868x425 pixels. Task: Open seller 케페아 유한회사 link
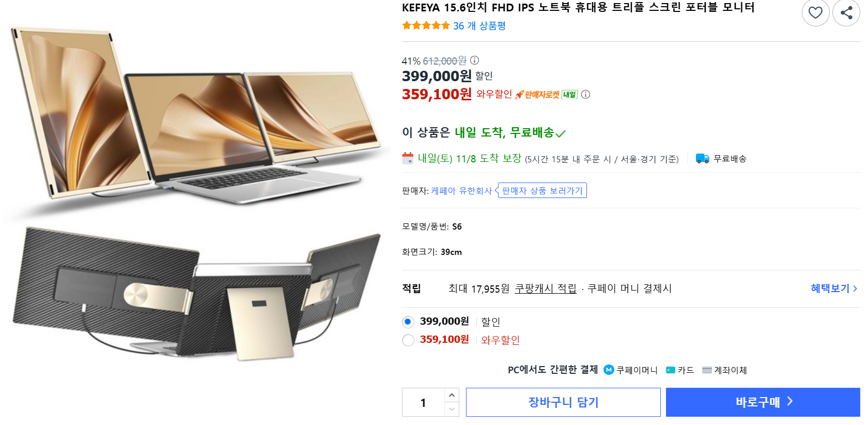(x=461, y=191)
